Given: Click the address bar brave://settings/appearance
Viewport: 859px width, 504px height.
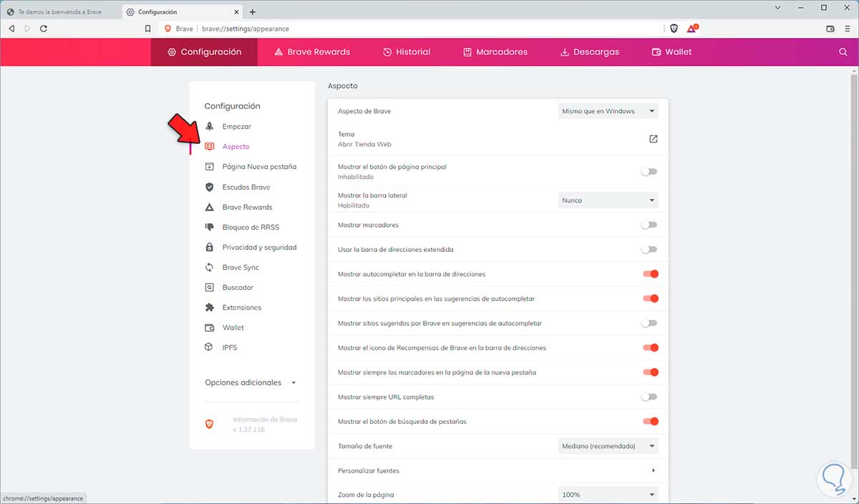Looking at the screenshot, I should [247, 29].
